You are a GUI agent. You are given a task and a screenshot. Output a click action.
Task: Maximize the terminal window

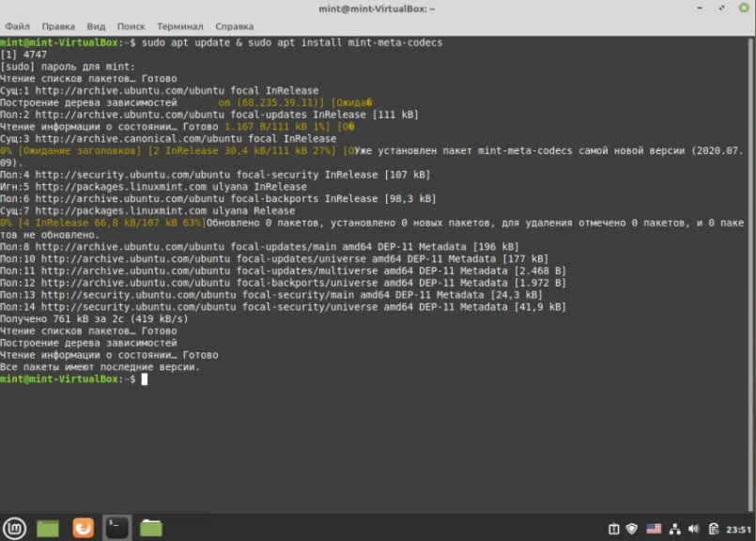pos(722,8)
